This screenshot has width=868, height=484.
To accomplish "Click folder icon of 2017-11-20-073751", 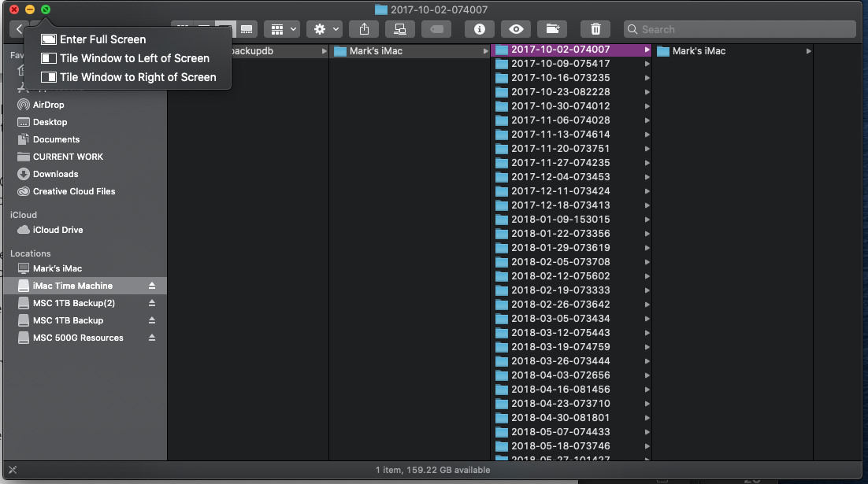I will pos(502,149).
